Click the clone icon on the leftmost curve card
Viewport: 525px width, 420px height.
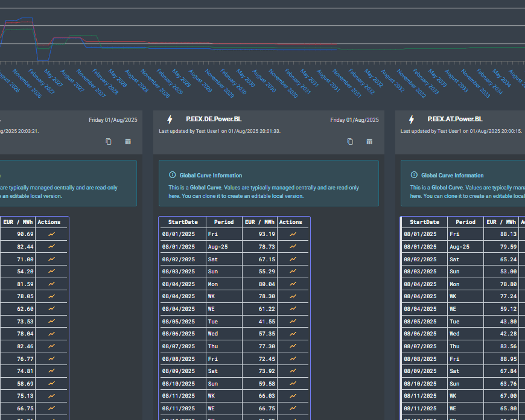[x=109, y=142]
